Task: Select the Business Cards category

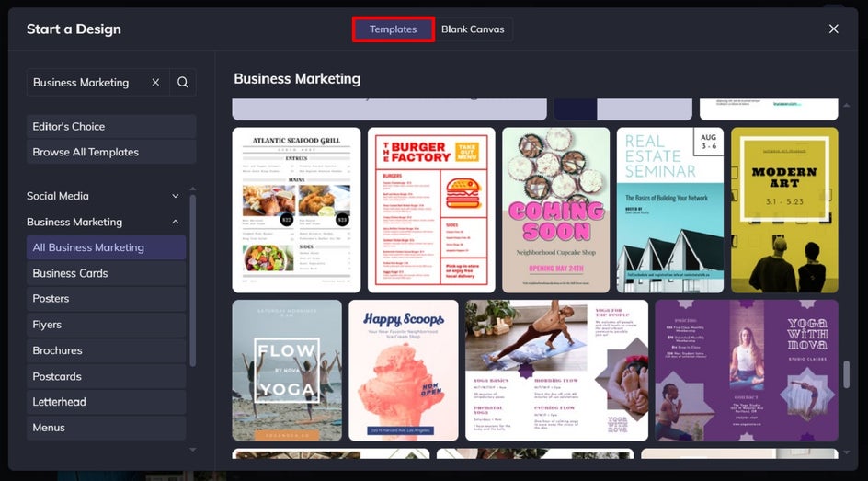Action: pyautogui.click(x=107, y=273)
